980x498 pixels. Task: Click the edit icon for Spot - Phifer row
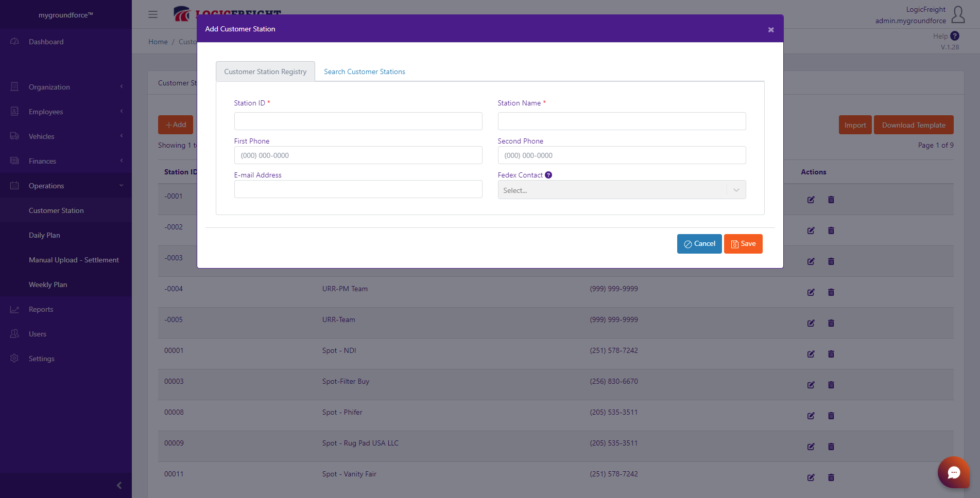click(811, 416)
